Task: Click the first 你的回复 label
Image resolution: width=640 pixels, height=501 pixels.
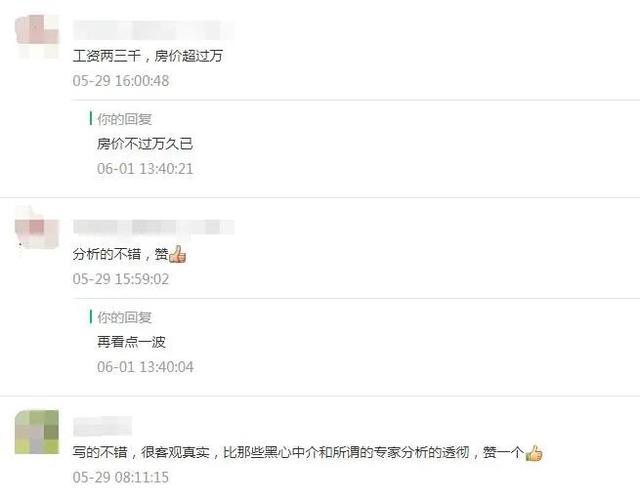Action: click(124, 119)
